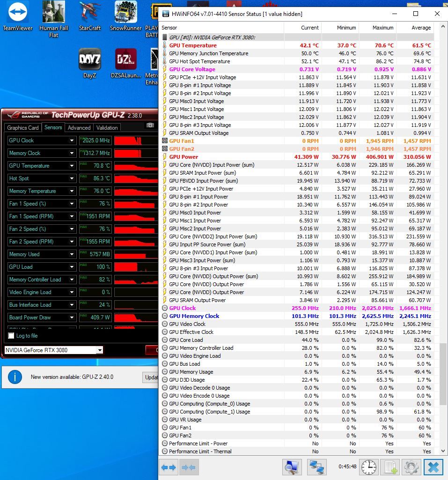Image resolution: width=448 pixels, height=480 pixels.
Task: Click lightning icon beside GPU Core Voltage
Action: pos(165,69)
